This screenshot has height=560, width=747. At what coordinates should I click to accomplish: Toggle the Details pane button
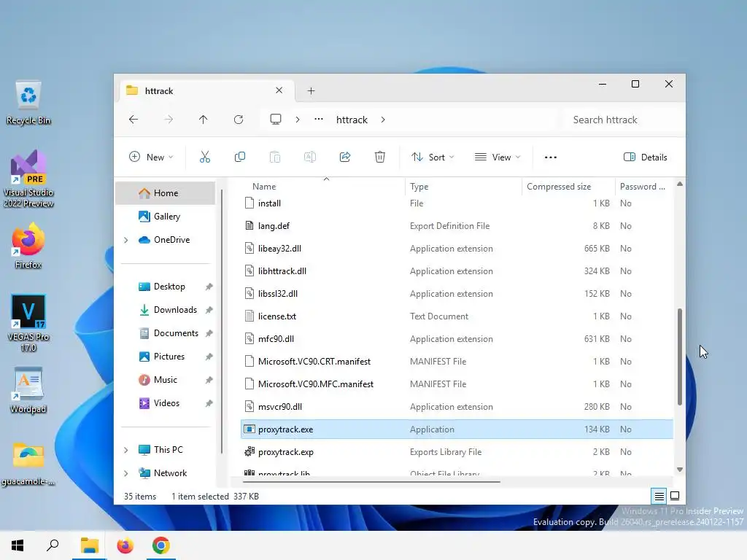pos(646,157)
